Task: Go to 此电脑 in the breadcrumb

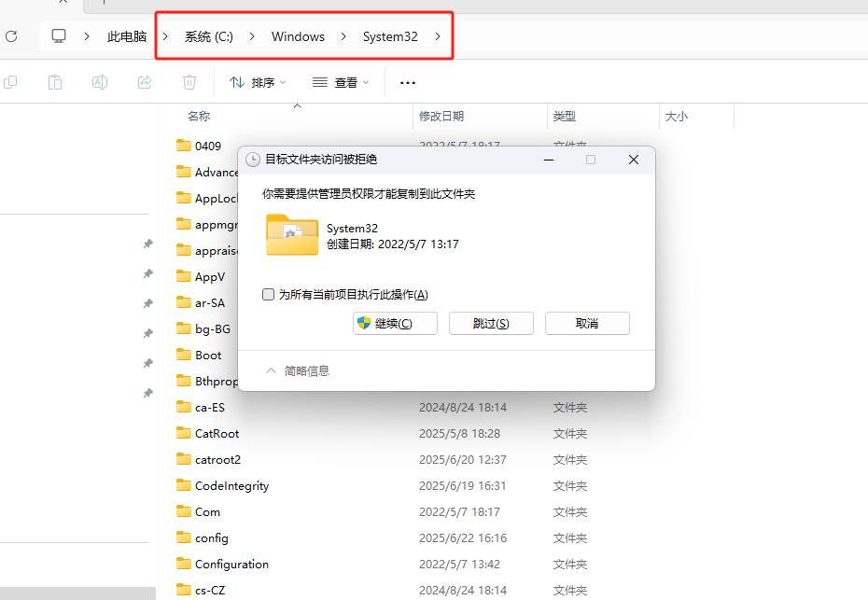Action: [127, 36]
